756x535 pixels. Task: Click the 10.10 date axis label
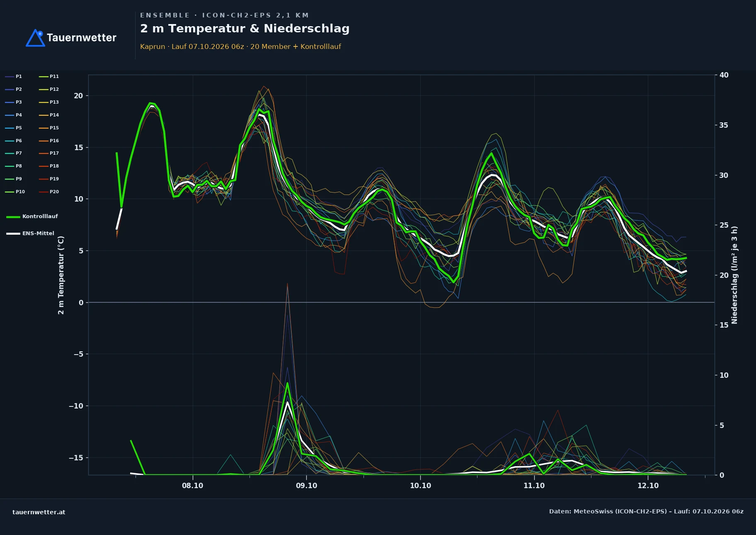point(420,486)
